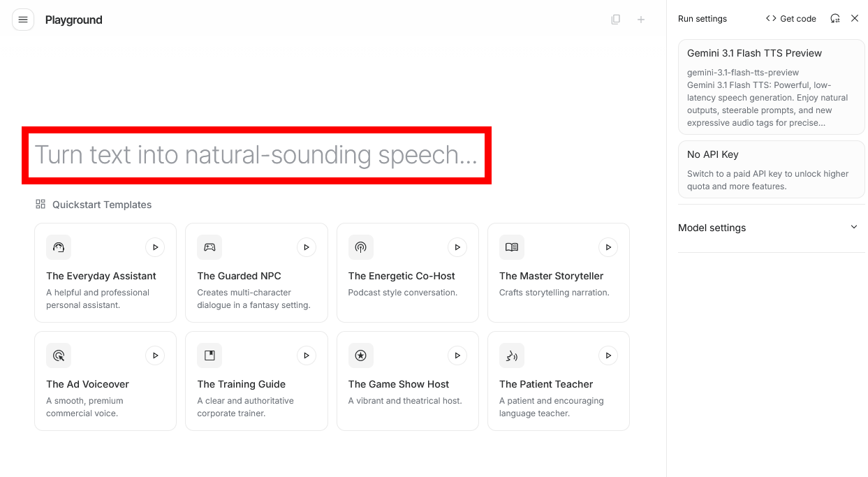This screenshot has width=868, height=477.
Task: Click the reset settings icon
Action: tap(834, 19)
